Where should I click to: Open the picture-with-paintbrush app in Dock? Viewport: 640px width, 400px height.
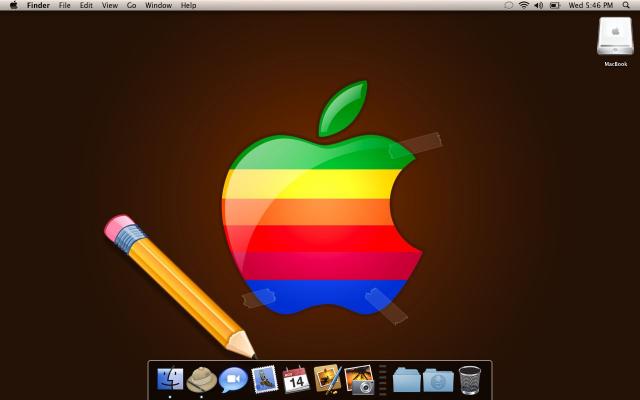click(327, 379)
